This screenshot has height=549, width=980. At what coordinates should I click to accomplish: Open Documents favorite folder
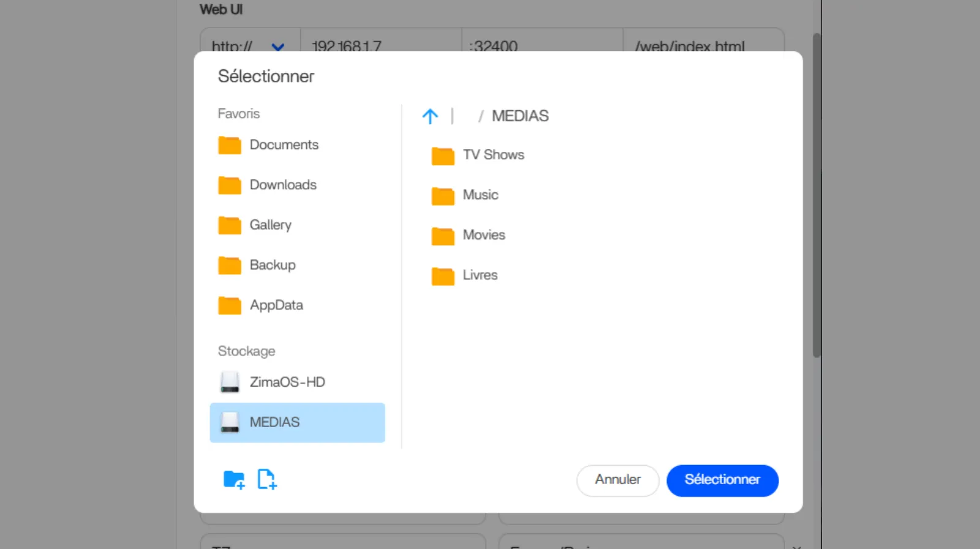284,145
